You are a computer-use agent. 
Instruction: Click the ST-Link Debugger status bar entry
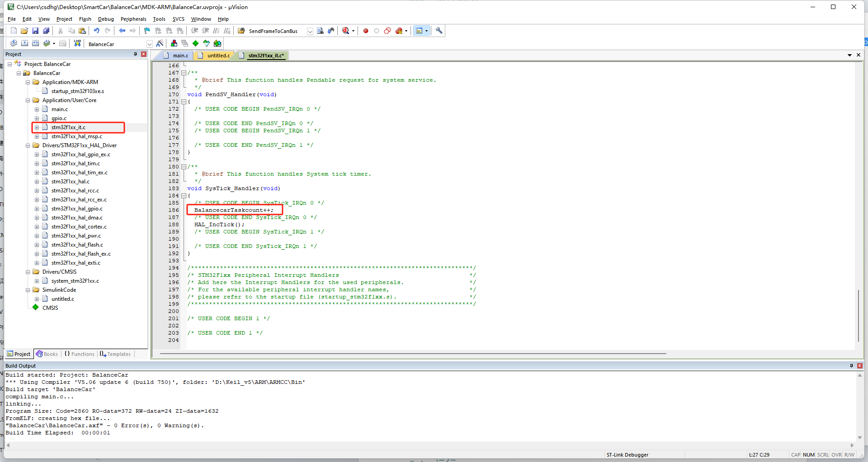[x=627, y=455]
